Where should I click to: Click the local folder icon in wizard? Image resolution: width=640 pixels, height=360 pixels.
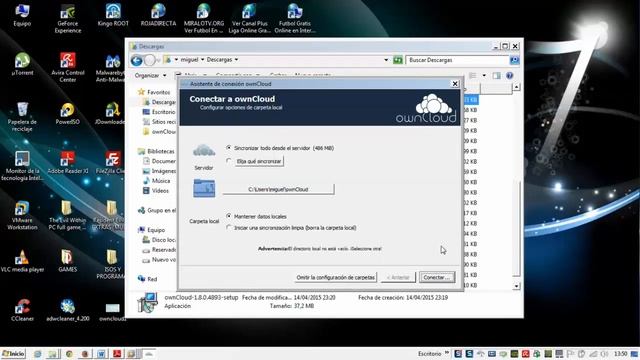click(x=204, y=188)
